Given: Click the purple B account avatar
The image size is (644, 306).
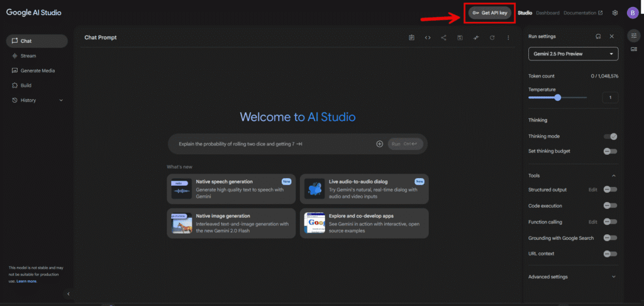Looking at the screenshot, I should (x=633, y=13).
